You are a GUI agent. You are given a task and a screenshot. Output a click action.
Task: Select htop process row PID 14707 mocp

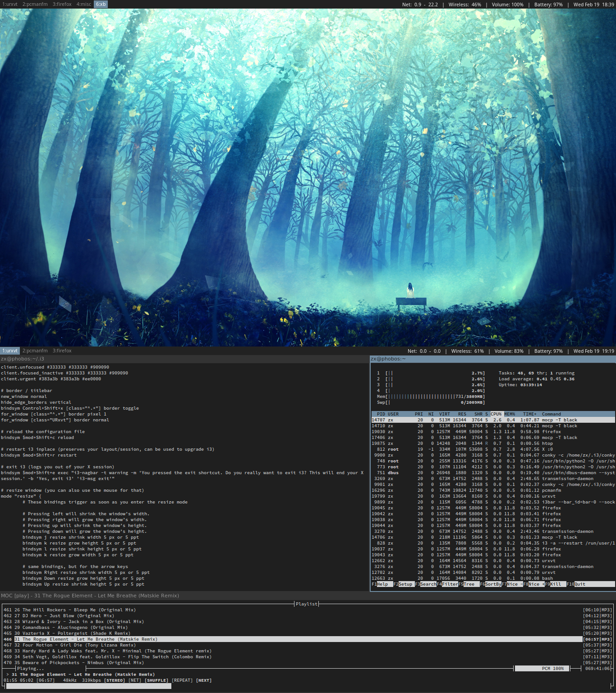tap(493, 420)
